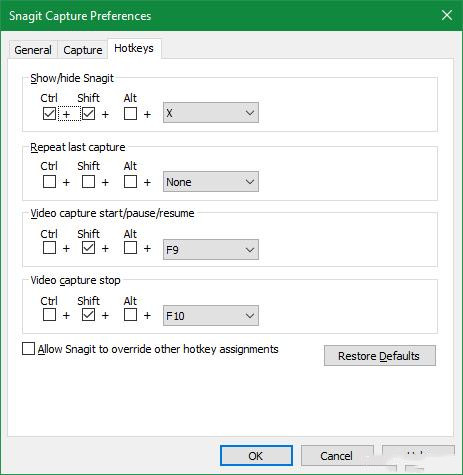Check Alt for Video capture stop
This screenshot has height=475, width=463.
(130, 315)
